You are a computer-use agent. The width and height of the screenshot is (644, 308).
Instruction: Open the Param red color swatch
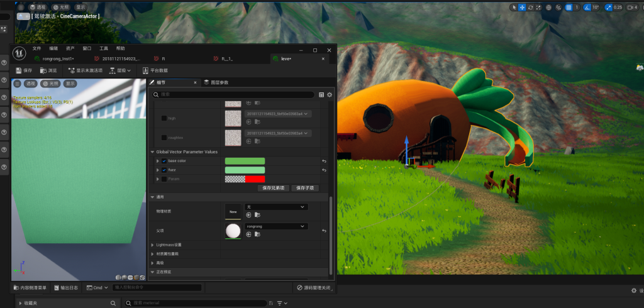[245, 179]
